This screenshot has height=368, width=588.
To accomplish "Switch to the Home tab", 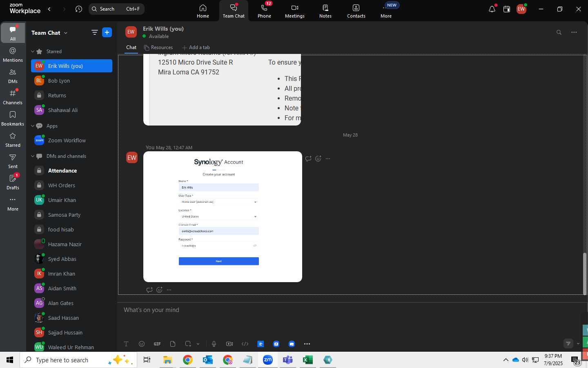I will [203, 11].
